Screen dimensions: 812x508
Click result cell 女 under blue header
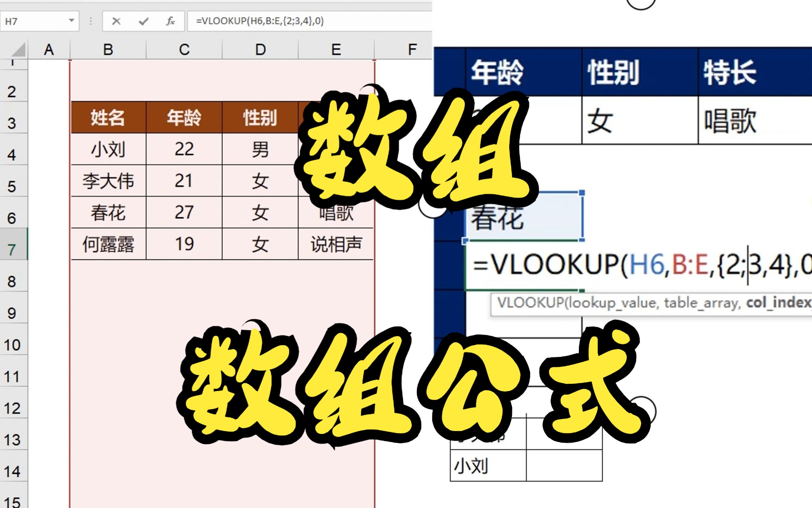[x=640, y=120]
